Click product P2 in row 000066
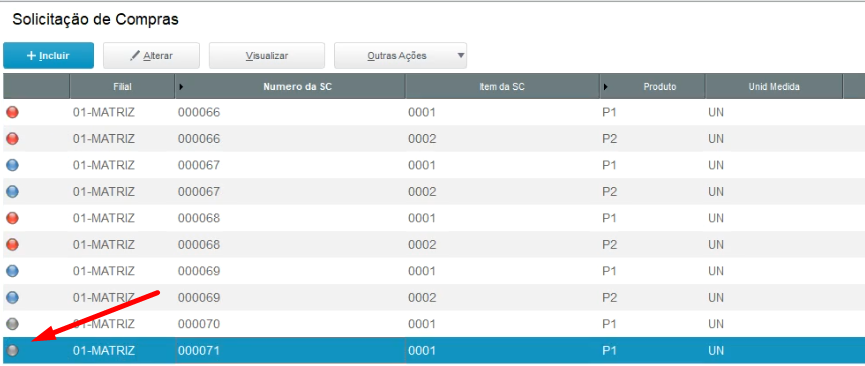The height and width of the screenshot is (366, 865). 609,139
